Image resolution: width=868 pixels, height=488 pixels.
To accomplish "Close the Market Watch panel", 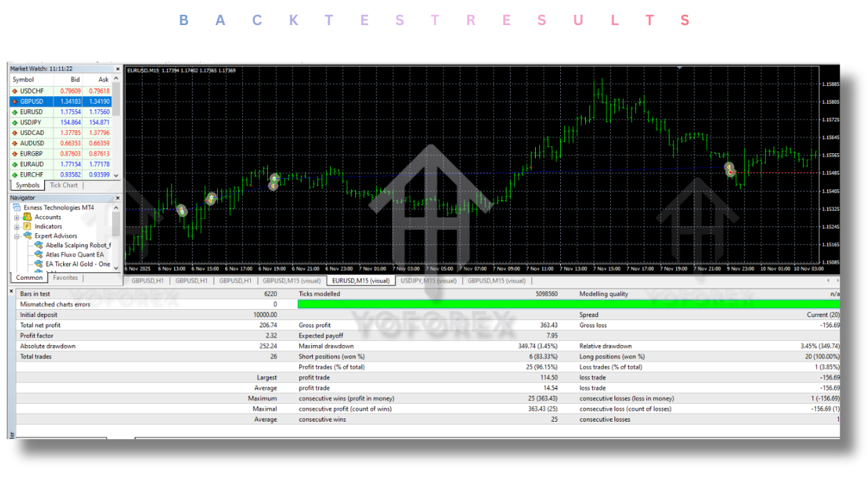I will pyautogui.click(x=117, y=69).
